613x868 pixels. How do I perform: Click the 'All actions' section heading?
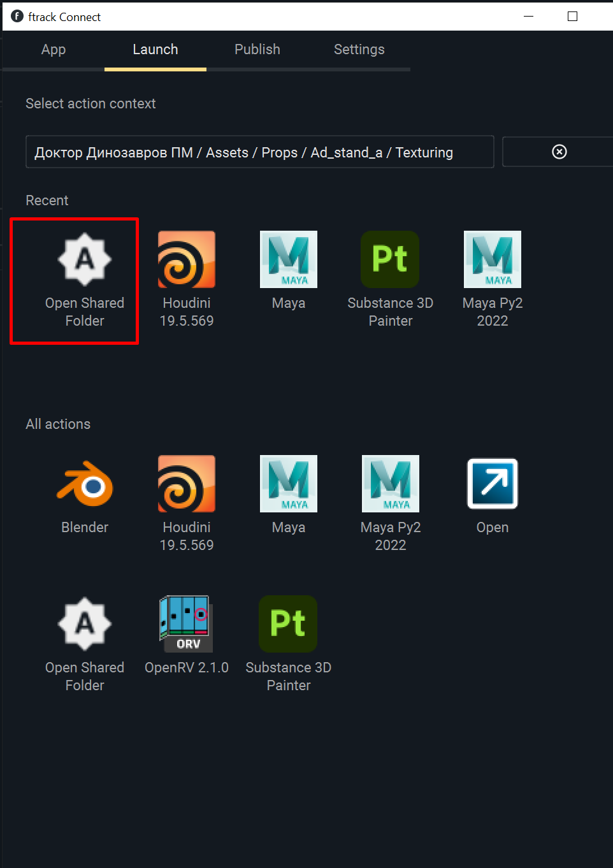(x=58, y=424)
